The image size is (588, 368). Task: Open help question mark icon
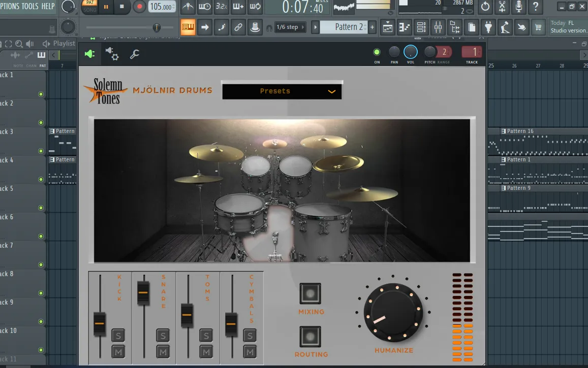tap(536, 7)
